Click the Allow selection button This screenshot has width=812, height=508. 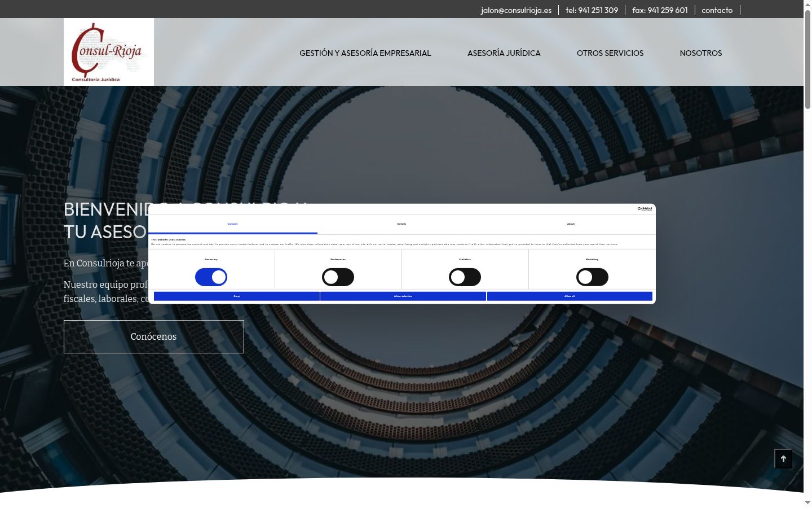click(x=403, y=296)
